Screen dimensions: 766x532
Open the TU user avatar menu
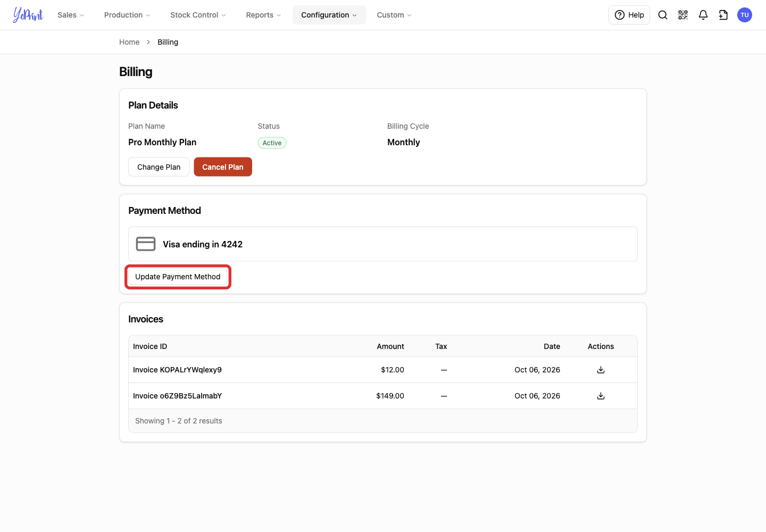[745, 15]
